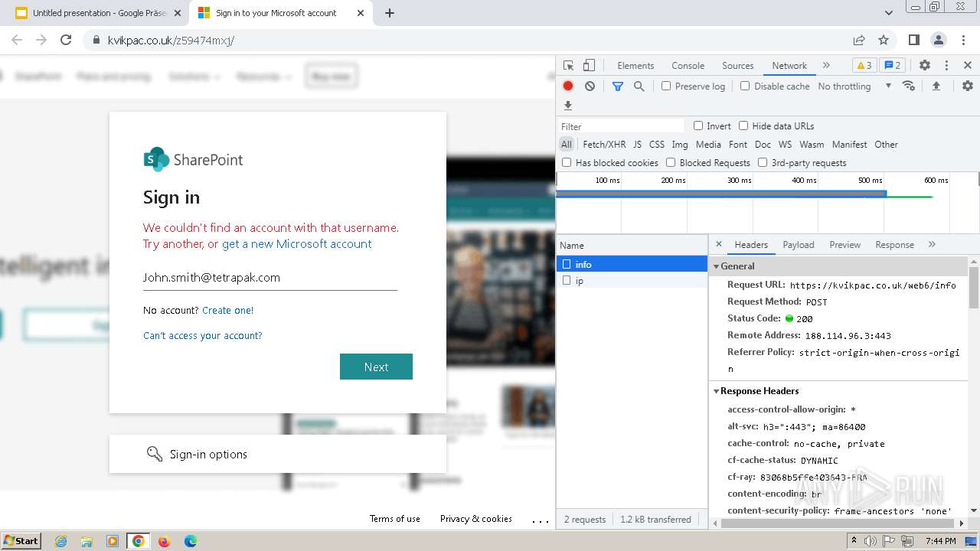The height and width of the screenshot is (551, 980).
Task: Import HAR file upload icon
Action: tap(936, 86)
